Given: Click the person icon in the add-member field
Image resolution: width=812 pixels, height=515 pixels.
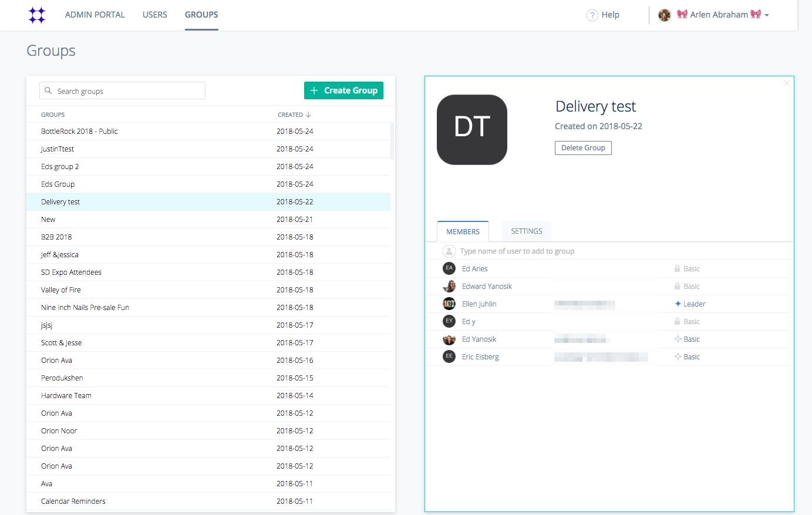Looking at the screenshot, I should click(449, 251).
